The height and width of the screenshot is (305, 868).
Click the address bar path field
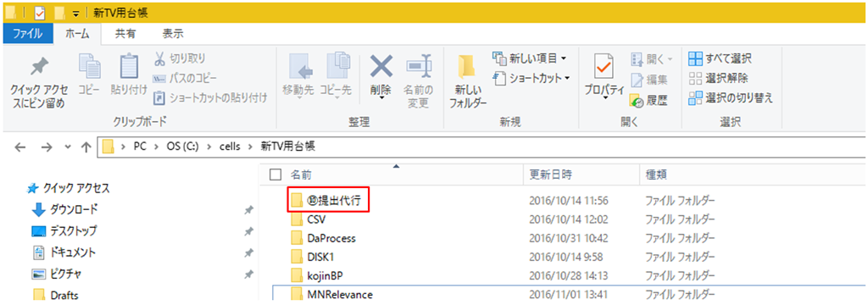481,147
